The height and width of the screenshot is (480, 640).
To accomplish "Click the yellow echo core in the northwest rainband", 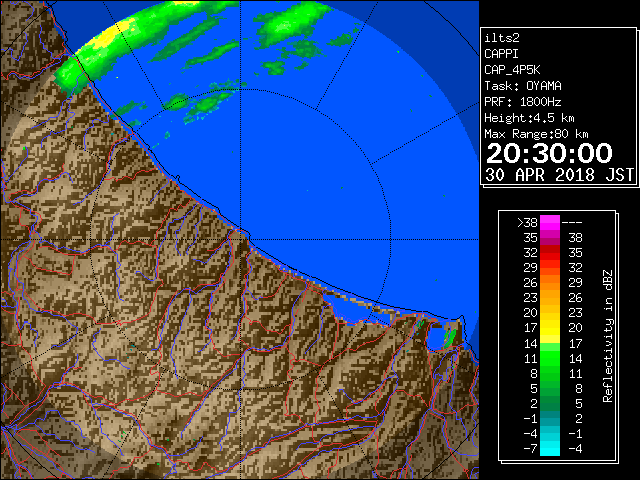I will 107,38.
